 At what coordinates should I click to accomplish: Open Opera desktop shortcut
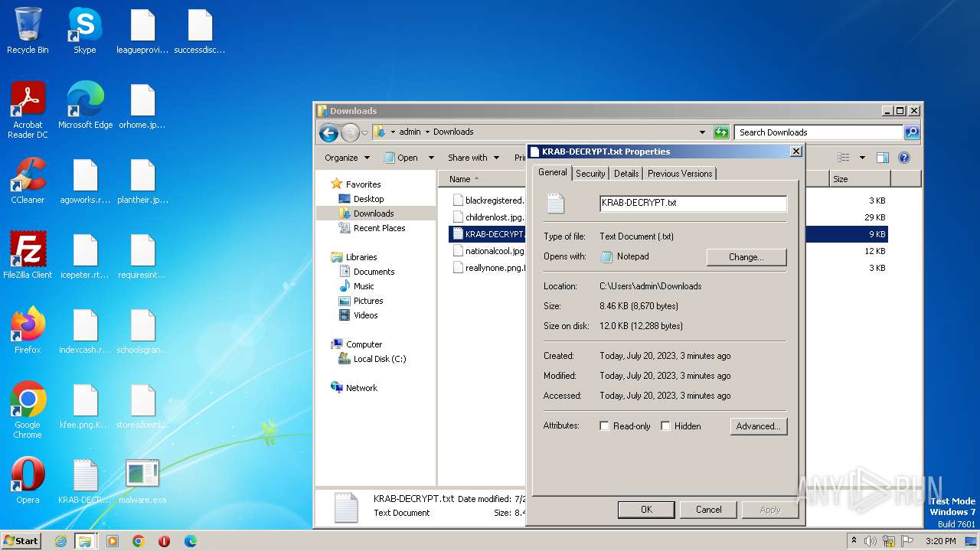click(28, 481)
